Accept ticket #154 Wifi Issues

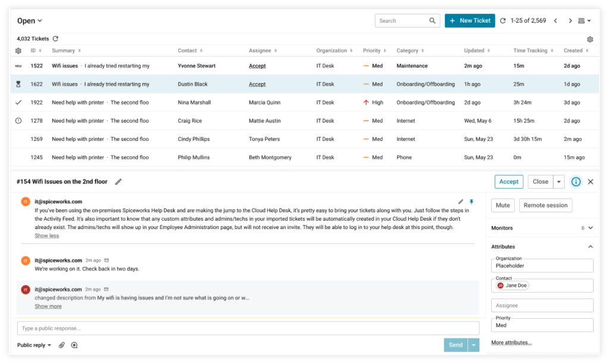(x=508, y=181)
